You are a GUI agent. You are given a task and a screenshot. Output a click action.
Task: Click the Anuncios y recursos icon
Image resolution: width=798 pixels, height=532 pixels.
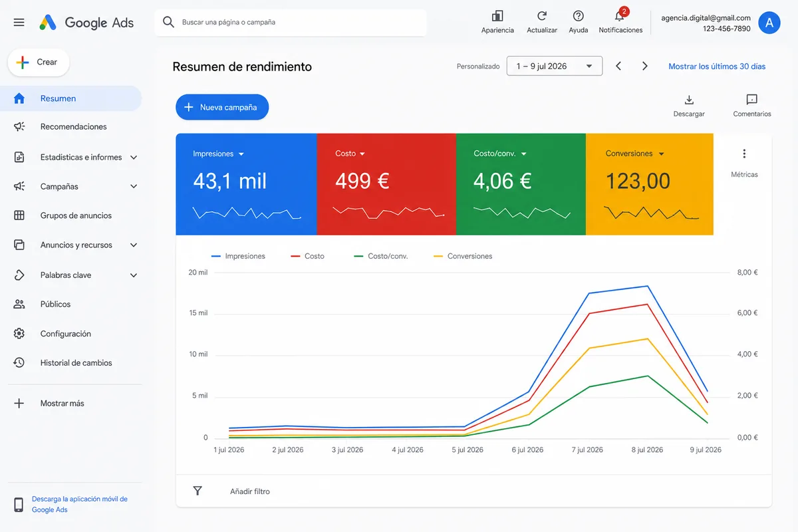[19, 245]
